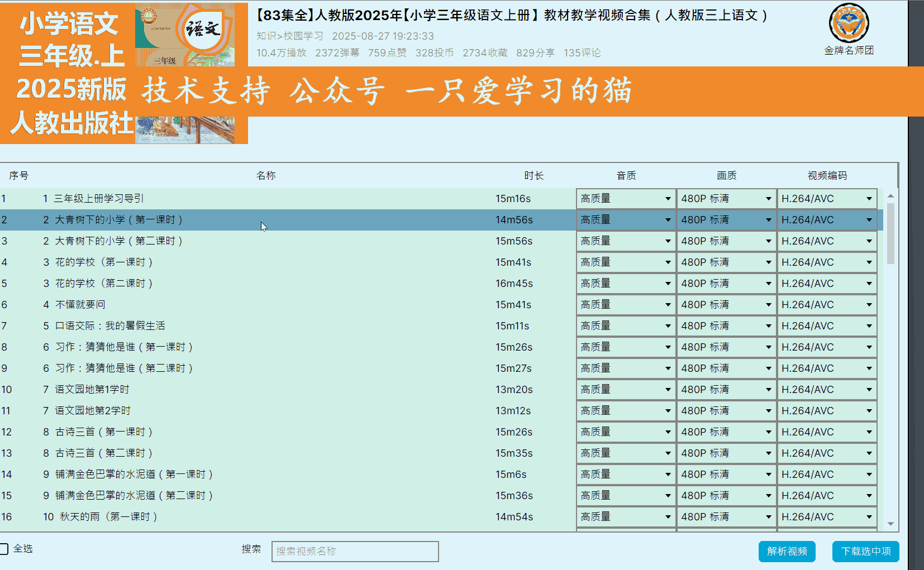This screenshot has width=924, height=570.
Task: Click the 135评论 comment count
Action: 582,53
